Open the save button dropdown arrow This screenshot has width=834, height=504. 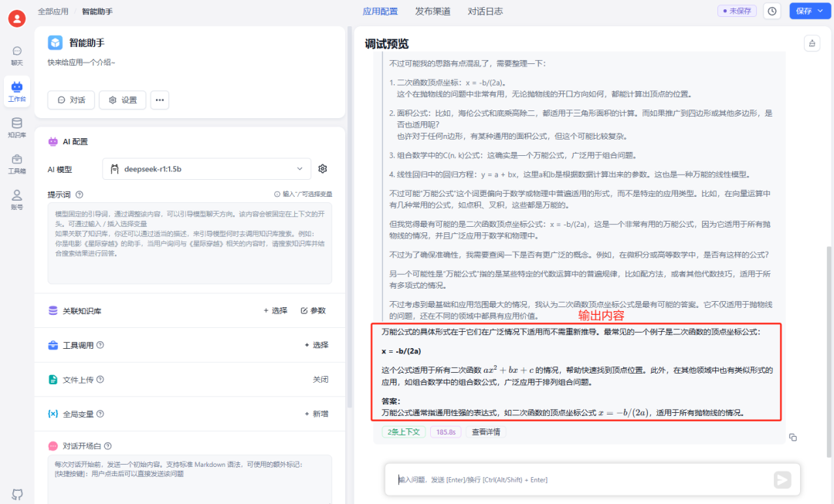[821, 11]
